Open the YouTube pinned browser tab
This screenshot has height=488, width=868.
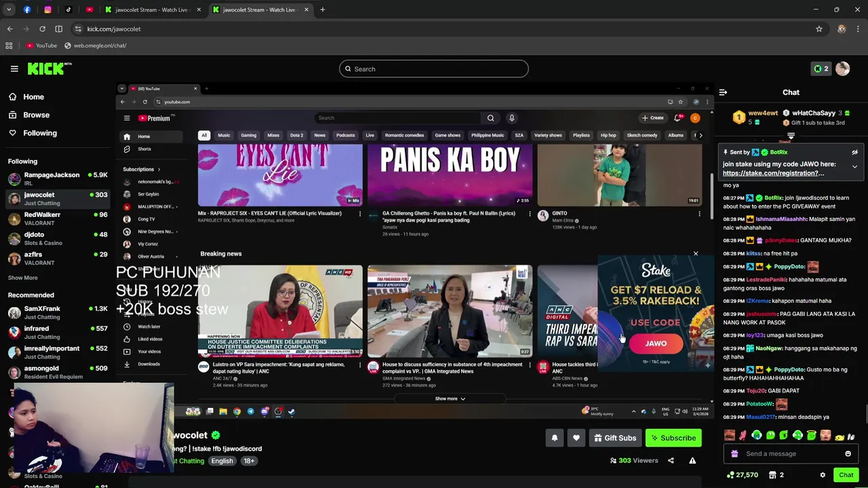[89, 9]
